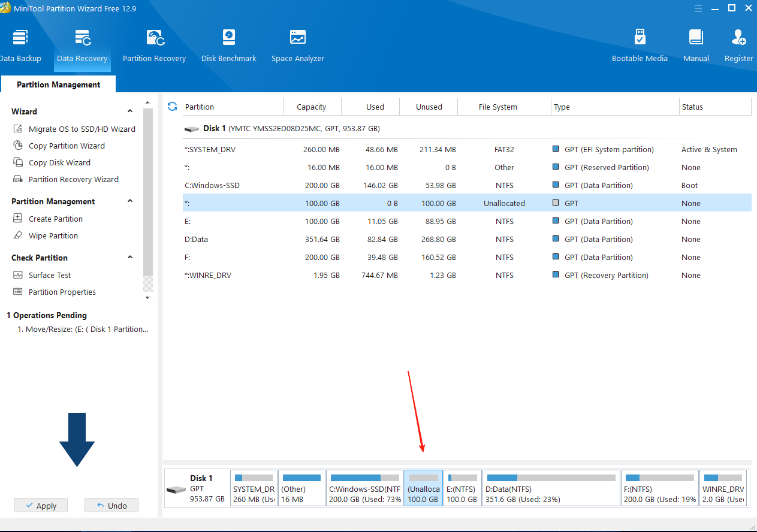Open the Partition Recovery tool

coord(154,46)
